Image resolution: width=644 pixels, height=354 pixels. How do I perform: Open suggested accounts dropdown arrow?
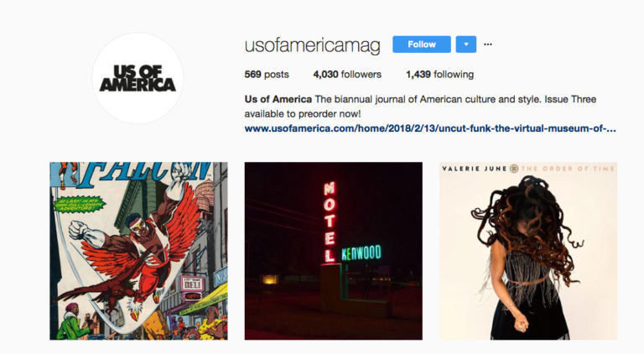(465, 44)
